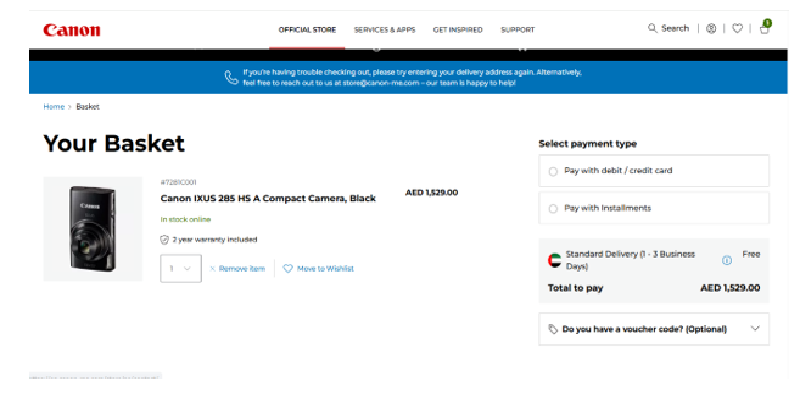Click the Total to pay label
The image size is (800, 394).
point(576,288)
